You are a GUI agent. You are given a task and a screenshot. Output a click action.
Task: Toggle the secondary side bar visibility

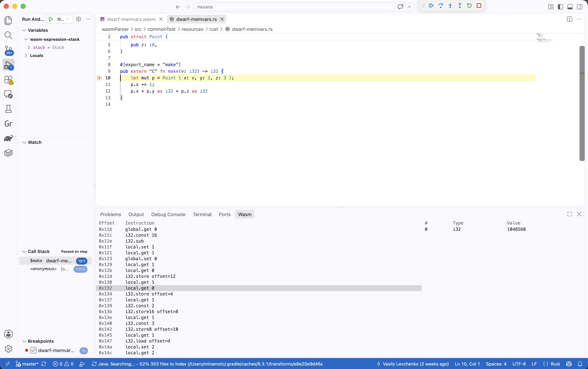[x=580, y=7]
